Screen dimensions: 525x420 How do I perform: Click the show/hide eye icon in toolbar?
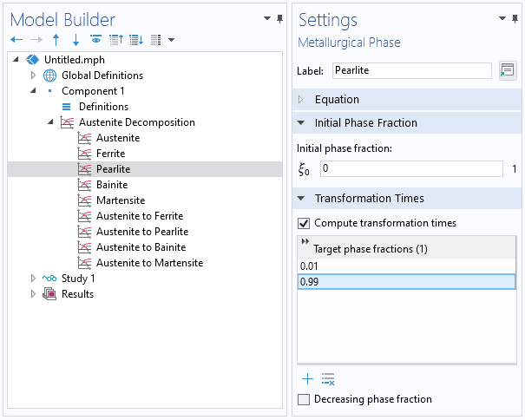point(95,40)
